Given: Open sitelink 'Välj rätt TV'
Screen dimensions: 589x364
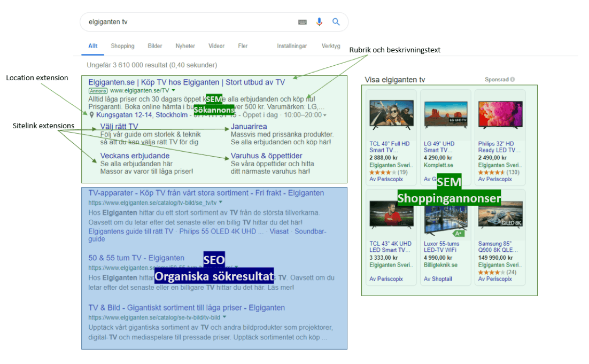Looking at the screenshot, I should [119, 127].
